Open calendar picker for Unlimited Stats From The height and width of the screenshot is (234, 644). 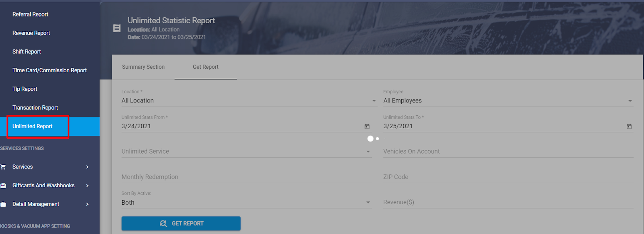pos(367,127)
